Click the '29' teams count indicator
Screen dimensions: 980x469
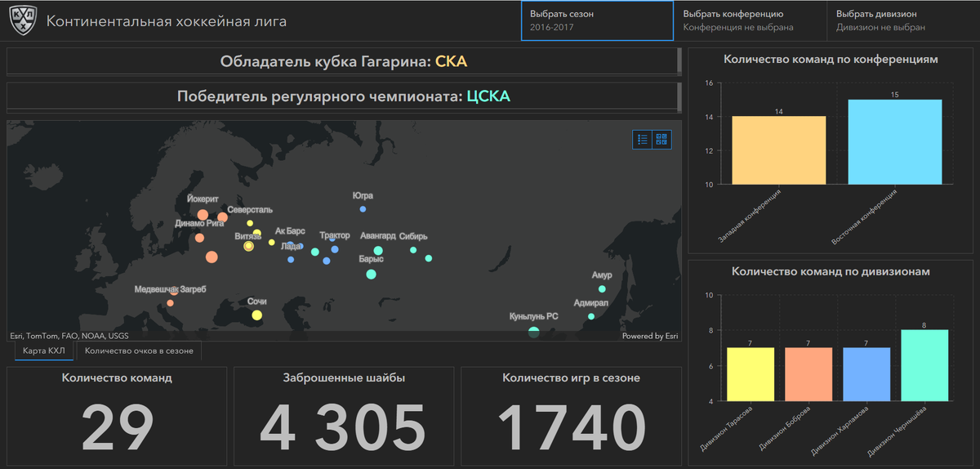(118, 428)
